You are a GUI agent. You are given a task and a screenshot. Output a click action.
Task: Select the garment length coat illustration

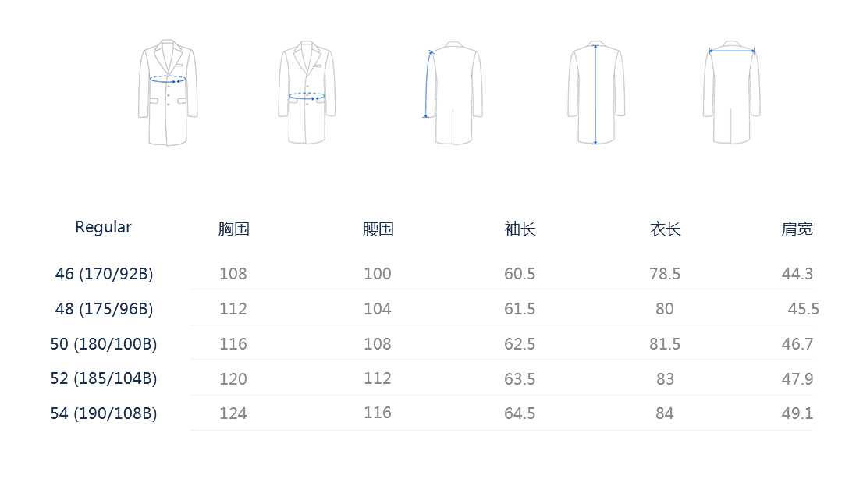[x=596, y=92]
